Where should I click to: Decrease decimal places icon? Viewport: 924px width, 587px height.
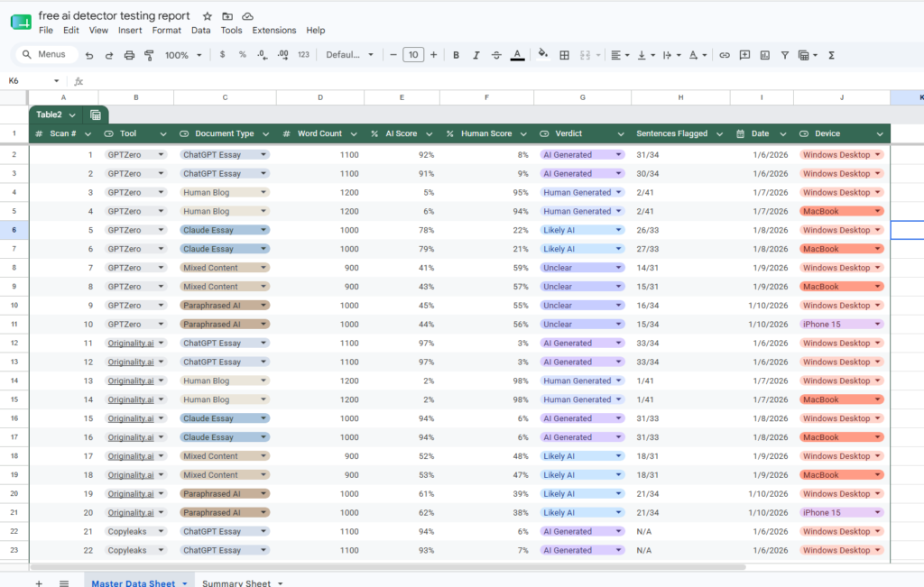[x=263, y=55]
